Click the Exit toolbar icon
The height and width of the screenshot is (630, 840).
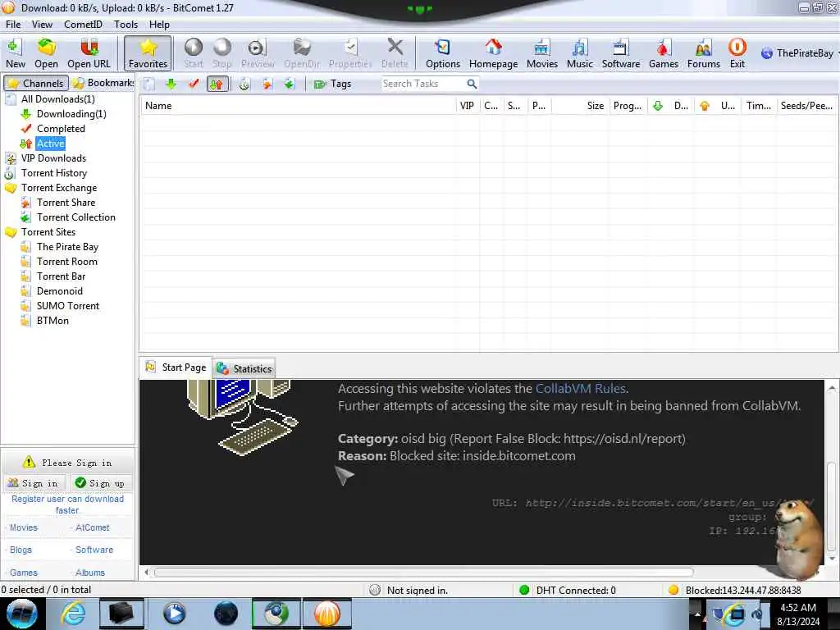tap(737, 53)
